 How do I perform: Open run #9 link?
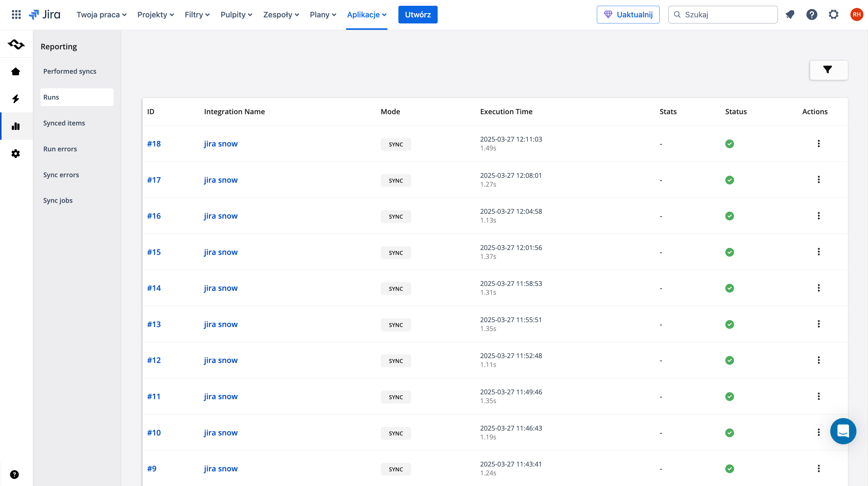152,468
